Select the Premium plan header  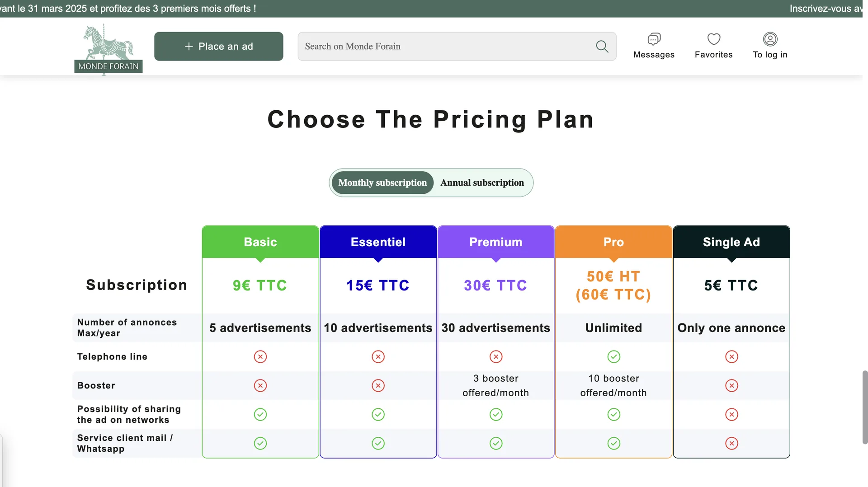point(496,242)
